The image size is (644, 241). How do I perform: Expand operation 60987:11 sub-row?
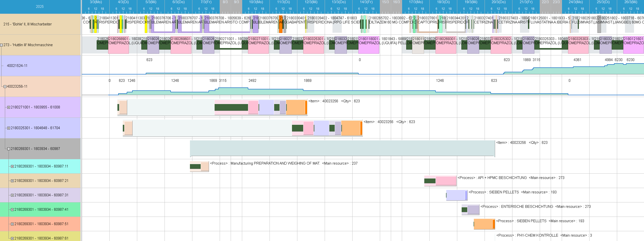(12, 166)
